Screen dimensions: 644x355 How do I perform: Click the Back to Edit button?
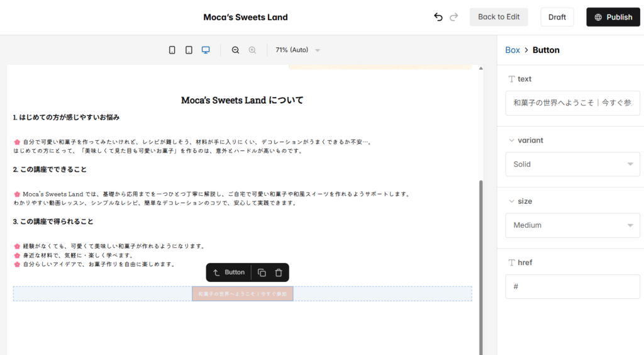[x=499, y=17]
